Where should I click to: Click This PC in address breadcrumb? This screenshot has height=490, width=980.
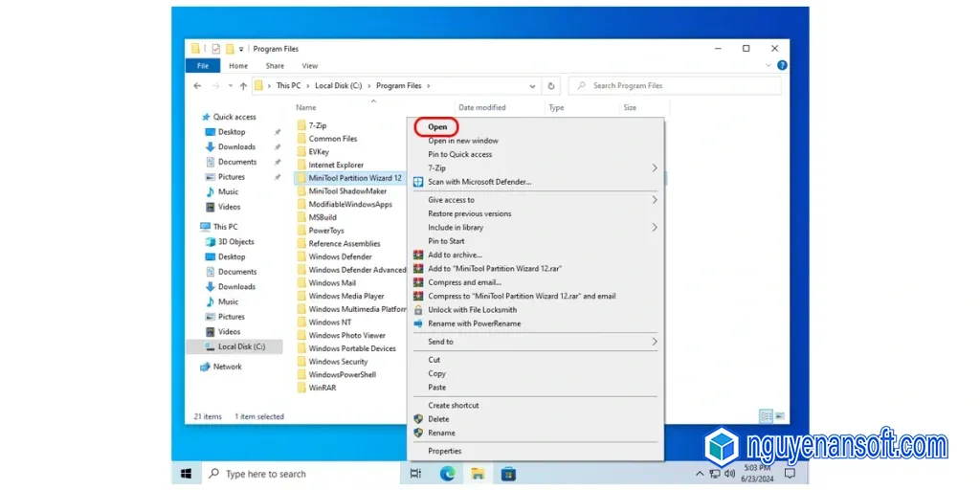288,86
